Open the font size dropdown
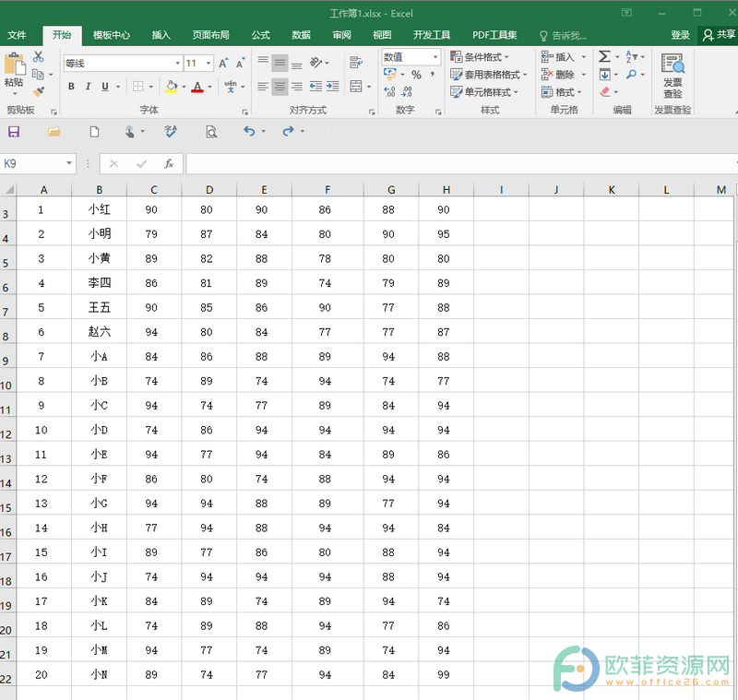This screenshot has width=738, height=700. tap(208, 63)
